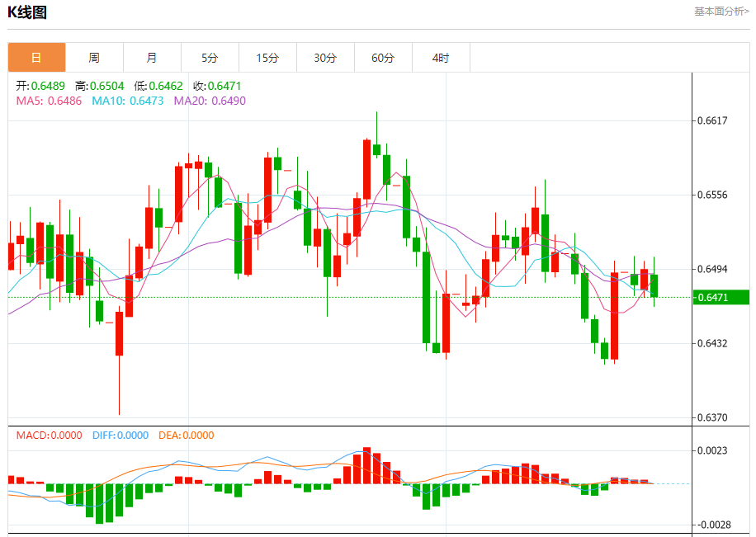Click the MA5: 0.6486 indicator label
This screenshot has width=756, height=537.
pos(50,101)
